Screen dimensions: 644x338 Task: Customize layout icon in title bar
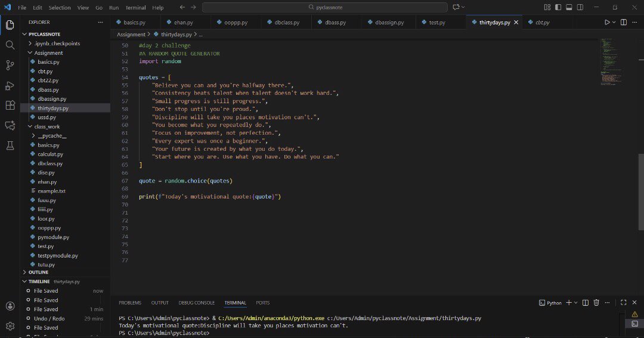click(x=547, y=7)
